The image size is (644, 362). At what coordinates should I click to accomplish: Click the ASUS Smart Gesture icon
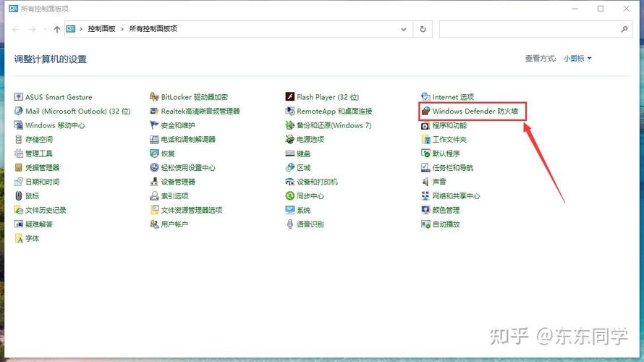(19, 97)
